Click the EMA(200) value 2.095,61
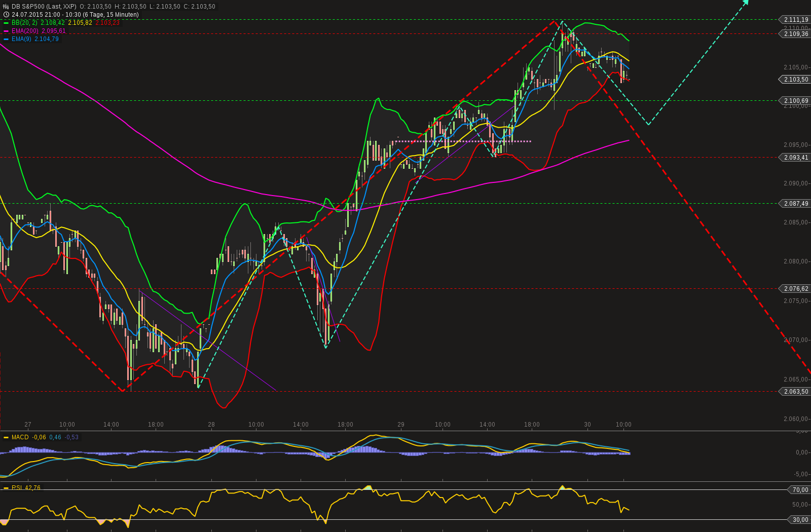The height and width of the screenshot is (532, 811). pyautogui.click(x=54, y=31)
